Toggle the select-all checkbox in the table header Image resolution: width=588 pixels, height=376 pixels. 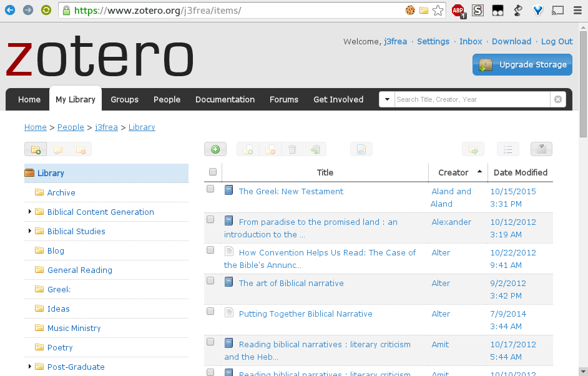(x=213, y=172)
